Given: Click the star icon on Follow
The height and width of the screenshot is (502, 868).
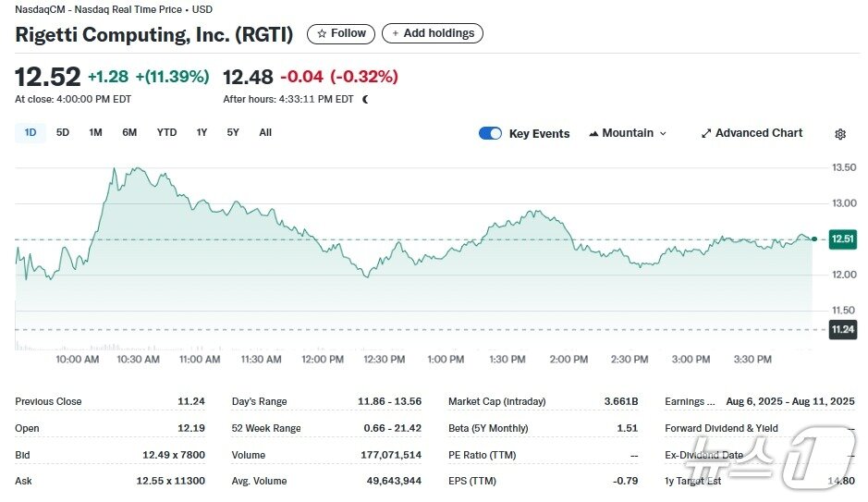Looking at the screenshot, I should tap(322, 33).
